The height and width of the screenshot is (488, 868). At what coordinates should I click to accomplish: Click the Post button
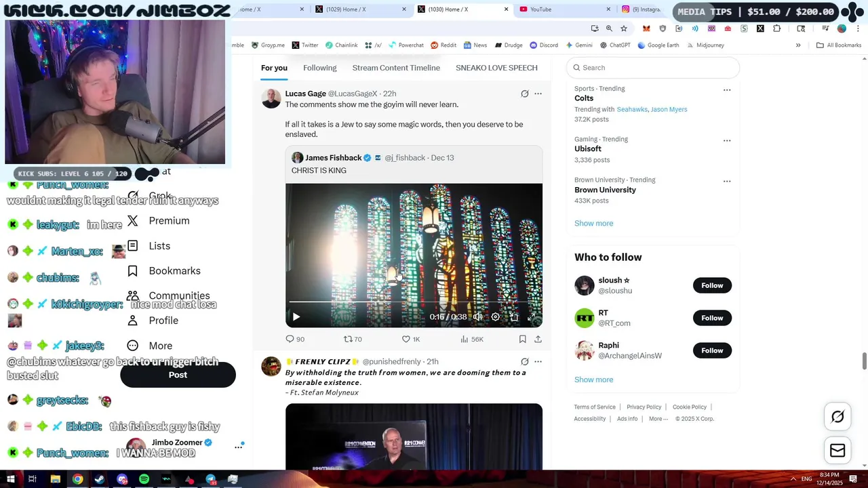(178, 375)
